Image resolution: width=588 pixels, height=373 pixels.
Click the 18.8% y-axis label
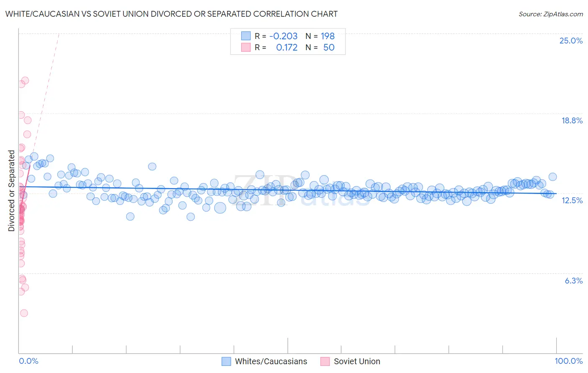[x=572, y=120]
